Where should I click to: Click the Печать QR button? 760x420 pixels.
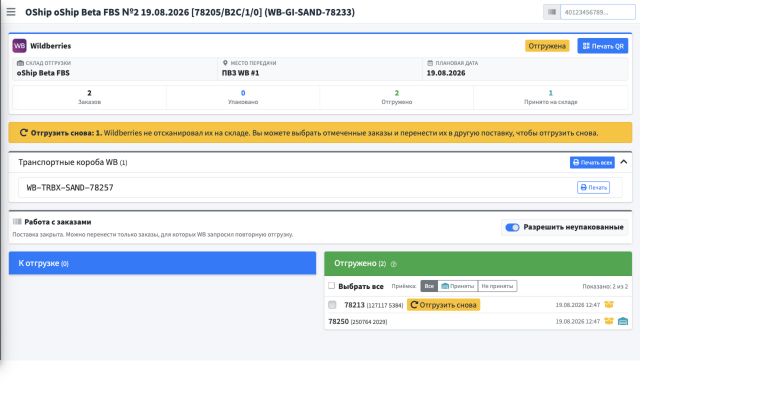pos(602,46)
